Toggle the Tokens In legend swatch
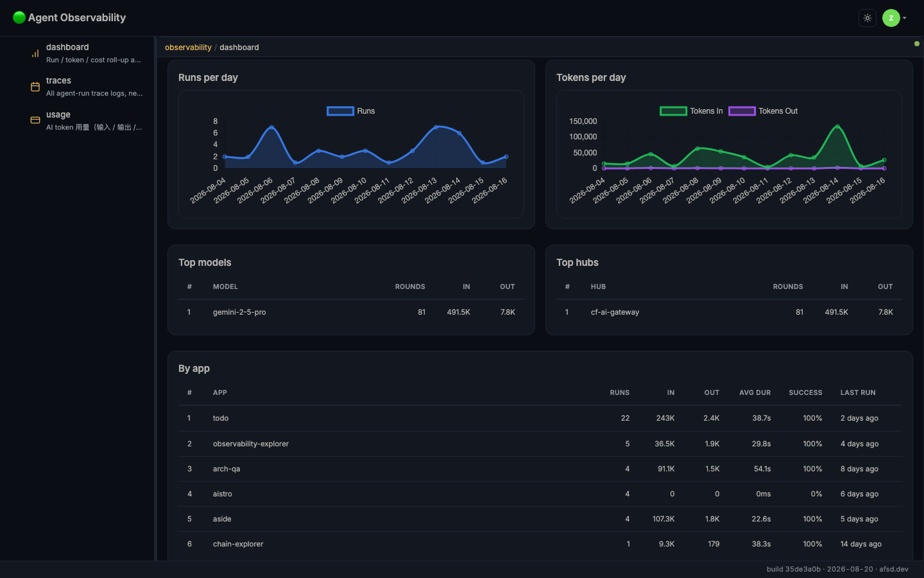The image size is (924, 578). click(673, 111)
